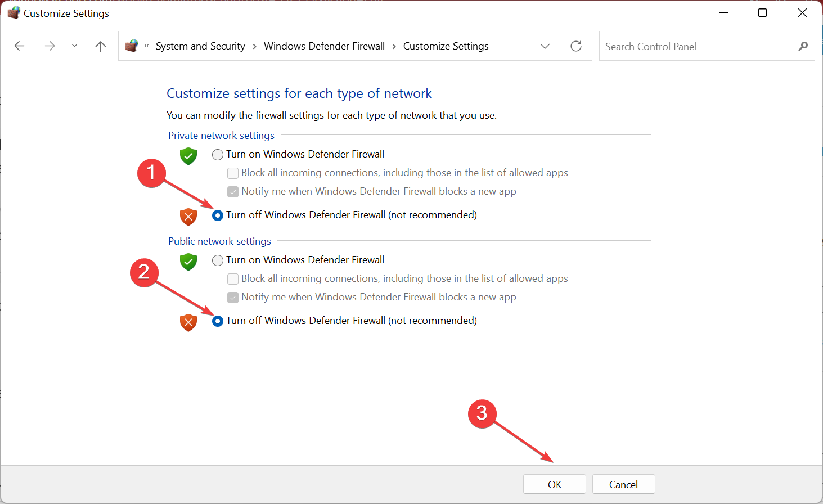Check block all incoming connections under Public
This screenshot has width=823, height=504.
[x=233, y=279]
